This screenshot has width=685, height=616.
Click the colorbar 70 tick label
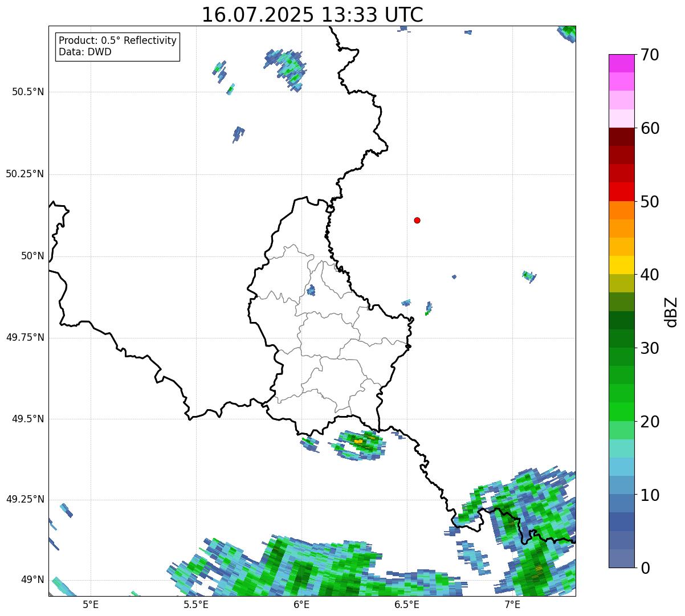(x=650, y=55)
